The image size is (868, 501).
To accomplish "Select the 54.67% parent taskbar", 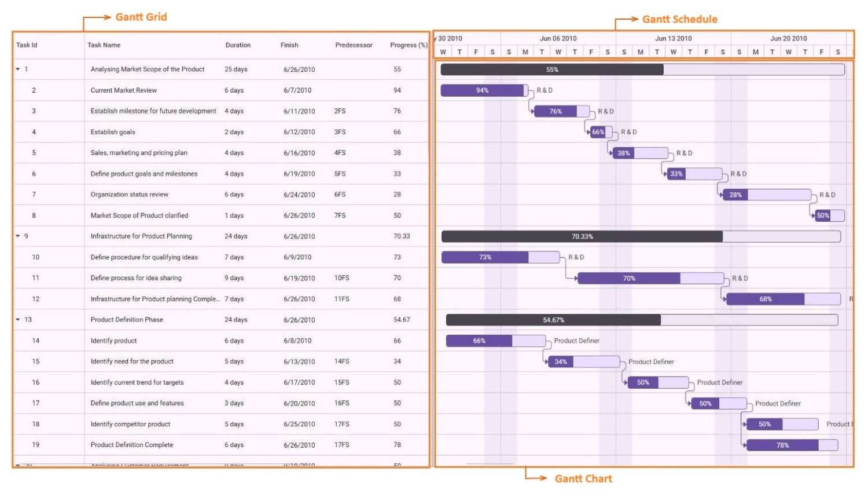I will click(x=642, y=320).
